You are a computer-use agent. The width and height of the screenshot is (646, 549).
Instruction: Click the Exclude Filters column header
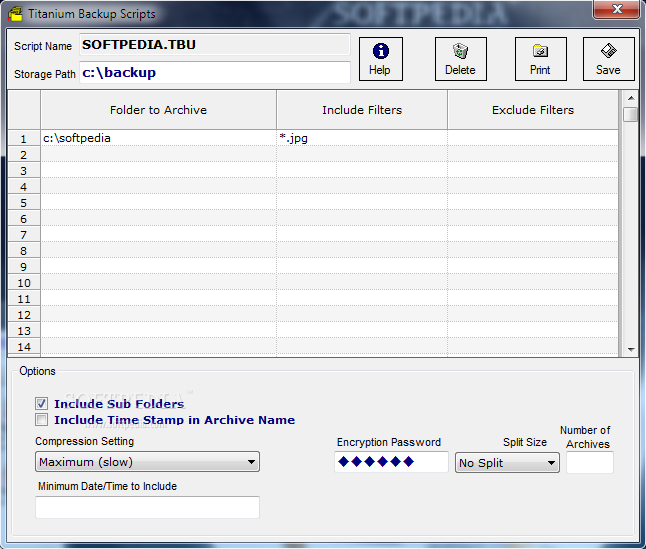pyautogui.click(x=533, y=110)
